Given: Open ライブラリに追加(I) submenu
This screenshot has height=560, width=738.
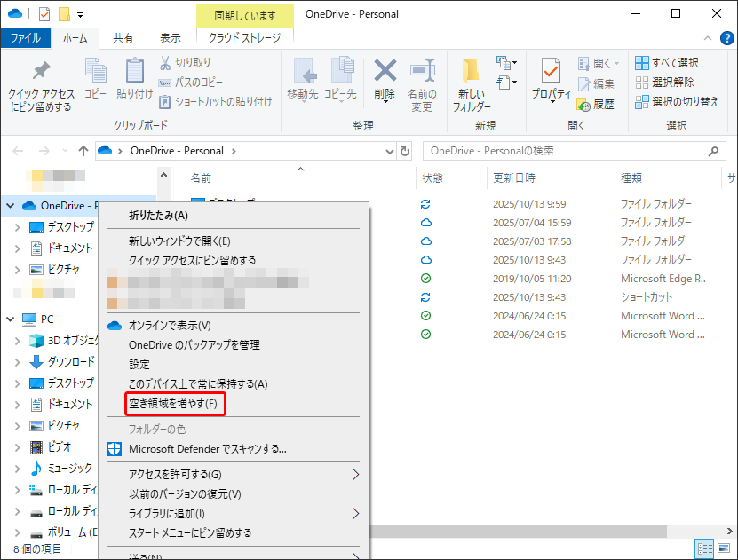Looking at the screenshot, I should click(x=234, y=514).
